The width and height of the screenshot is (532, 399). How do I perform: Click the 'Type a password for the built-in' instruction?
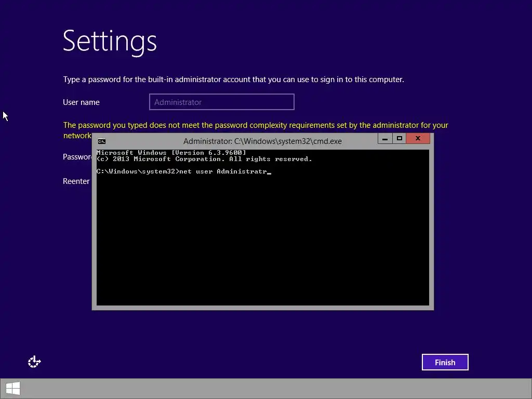coord(233,79)
